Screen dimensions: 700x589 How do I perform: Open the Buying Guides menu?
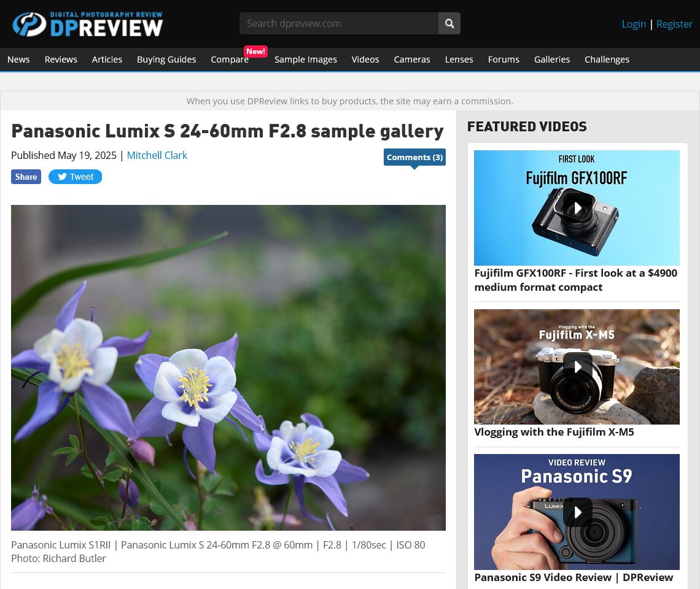click(166, 60)
